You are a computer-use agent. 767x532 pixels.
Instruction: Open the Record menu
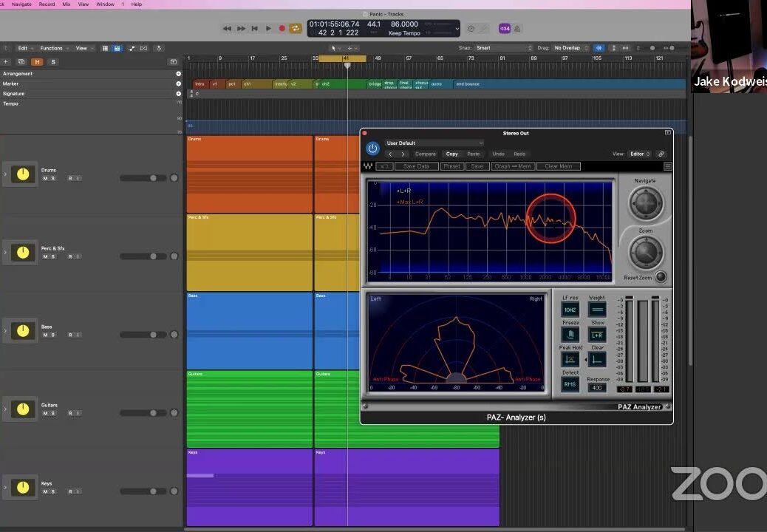click(x=47, y=4)
